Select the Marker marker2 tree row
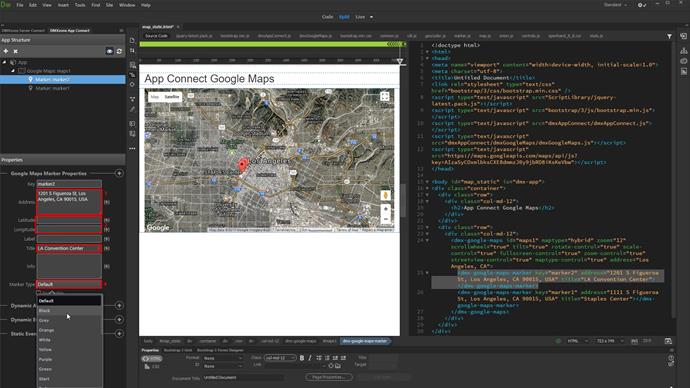This screenshot has width=690, height=388. (62, 80)
